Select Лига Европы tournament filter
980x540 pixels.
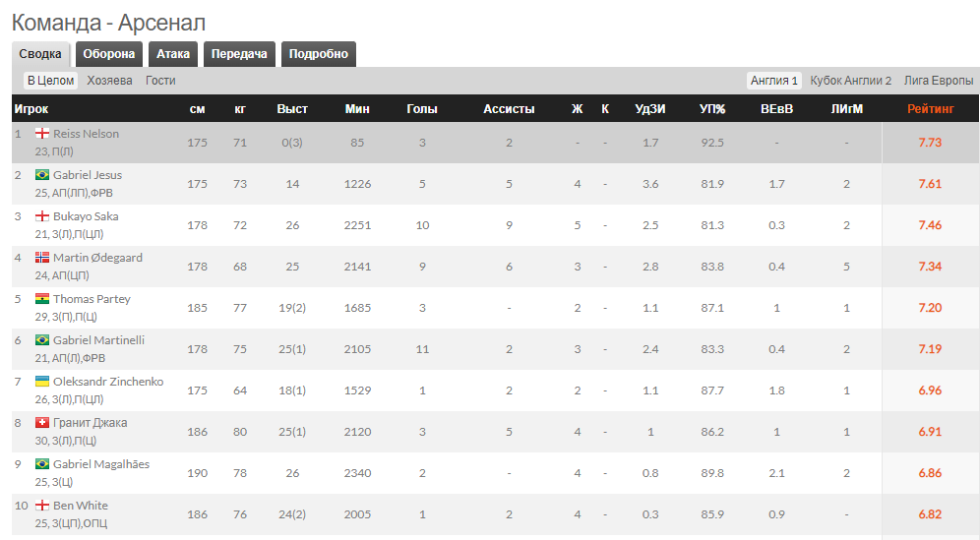(x=939, y=81)
